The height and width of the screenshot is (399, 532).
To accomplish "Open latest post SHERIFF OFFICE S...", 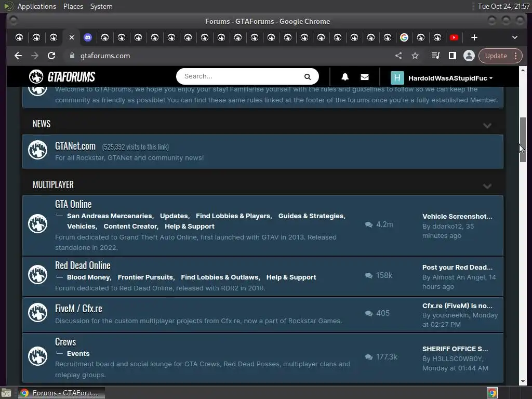I will tap(455, 349).
